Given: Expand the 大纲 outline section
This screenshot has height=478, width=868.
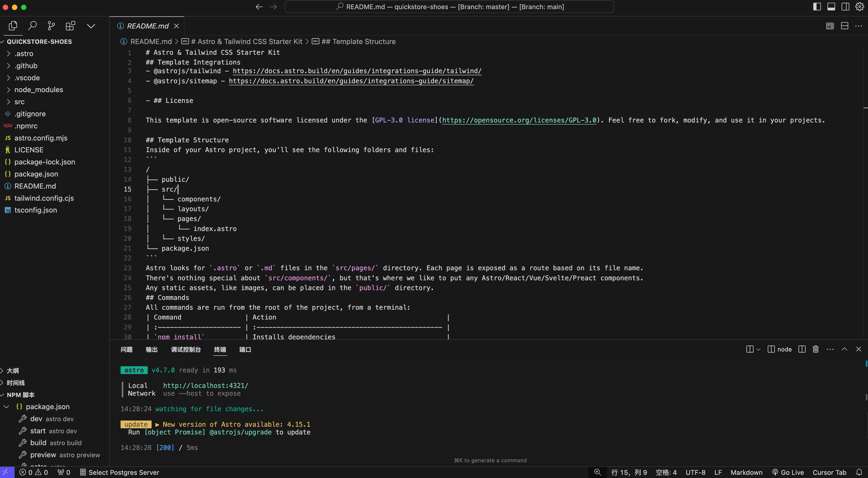Looking at the screenshot, I should [13, 371].
